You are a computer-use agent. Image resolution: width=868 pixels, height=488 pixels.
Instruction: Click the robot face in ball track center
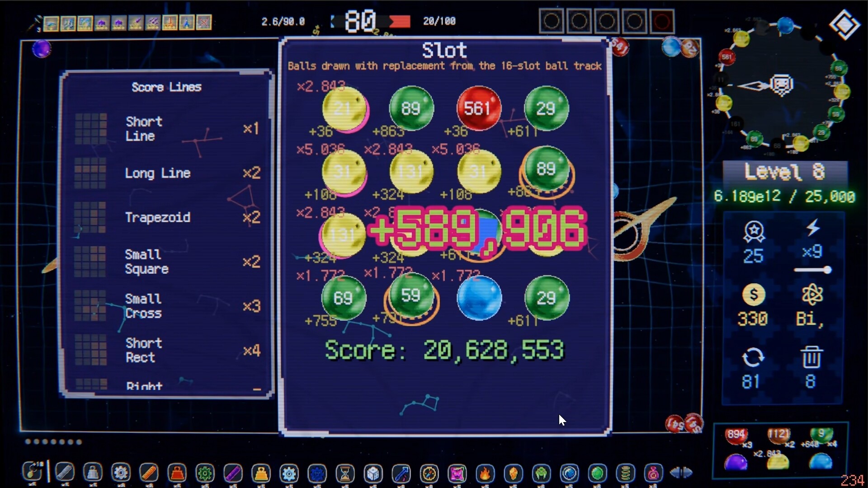tap(782, 84)
